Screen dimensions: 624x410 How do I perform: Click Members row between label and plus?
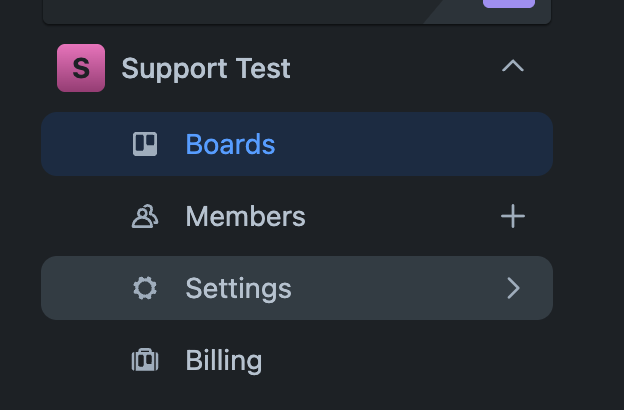point(400,216)
